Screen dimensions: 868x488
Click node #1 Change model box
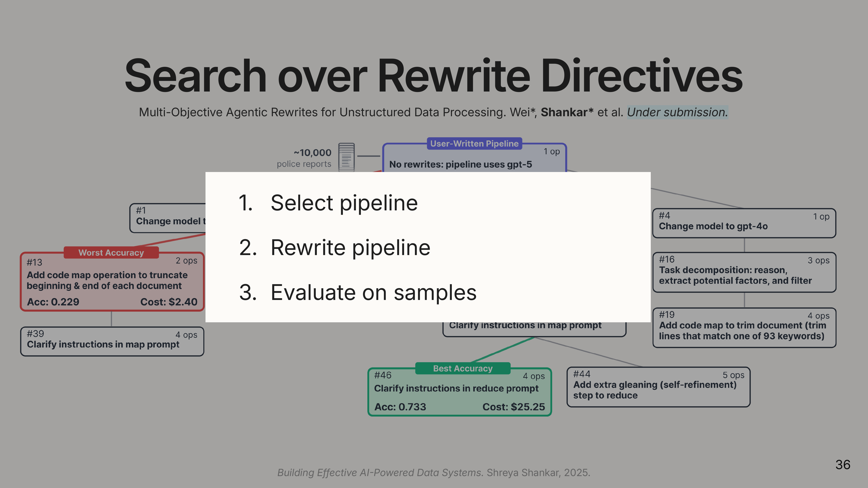click(168, 218)
